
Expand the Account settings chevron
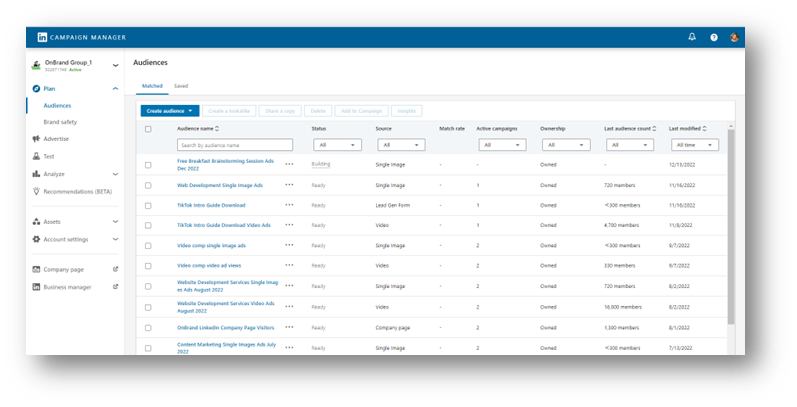click(115, 239)
